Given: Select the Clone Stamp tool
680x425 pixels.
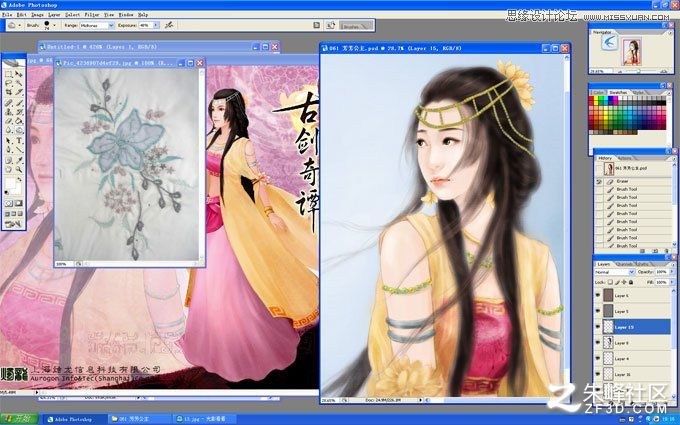Looking at the screenshot, I should [8, 111].
